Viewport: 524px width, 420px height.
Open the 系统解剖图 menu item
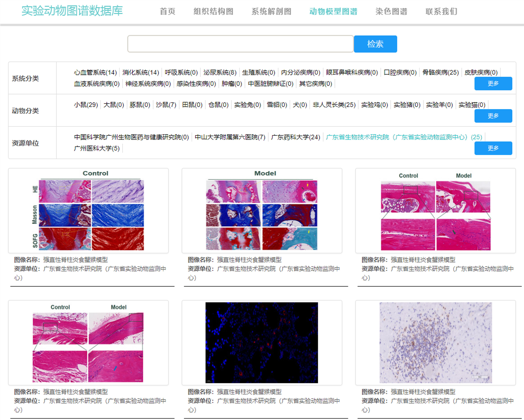click(x=271, y=11)
